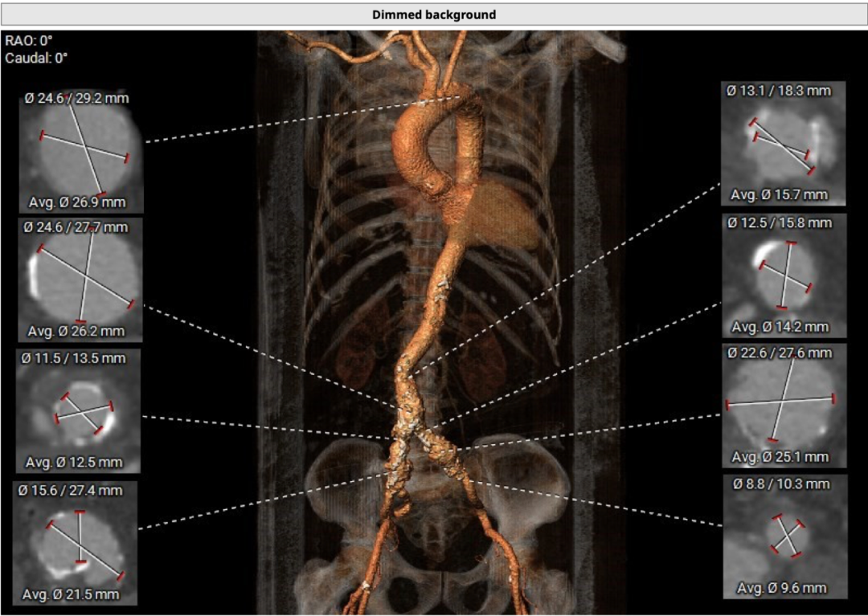Open the cross-section thumbnail averaging 26.9 mm
Screen dimensions: 868x616
pyautogui.click(x=81, y=150)
